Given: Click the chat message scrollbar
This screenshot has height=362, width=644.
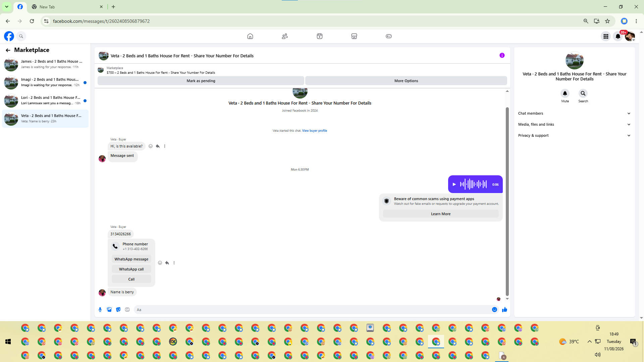Looking at the screenshot, I should (x=507, y=201).
